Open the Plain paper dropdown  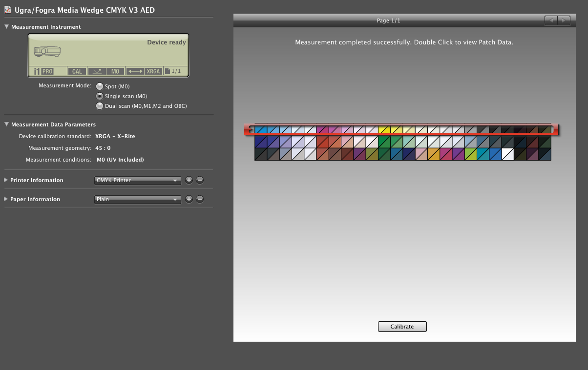click(x=137, y=199)
